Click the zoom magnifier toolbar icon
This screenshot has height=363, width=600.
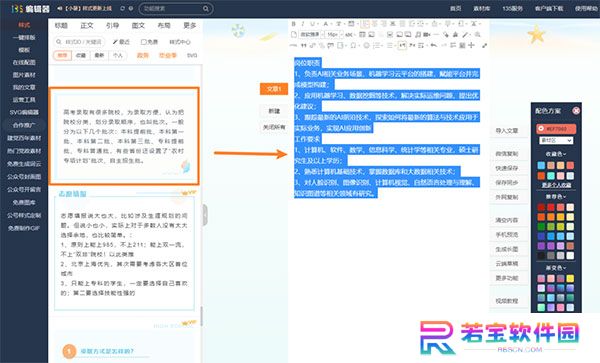pyautogui.click(x=478, y=34)
